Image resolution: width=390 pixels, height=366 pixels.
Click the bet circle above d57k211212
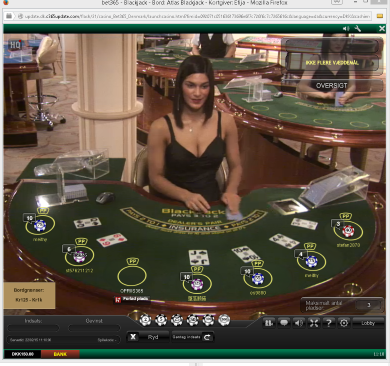tap(79, 256)
